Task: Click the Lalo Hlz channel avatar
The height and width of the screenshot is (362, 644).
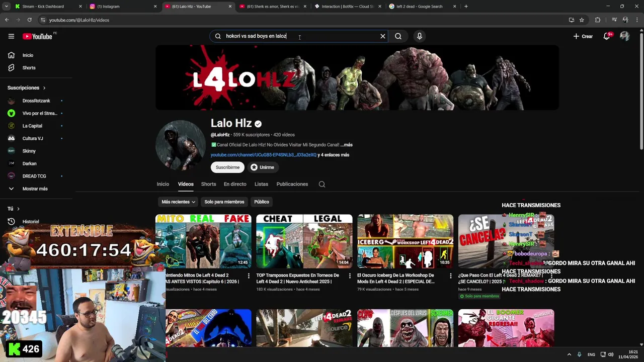Action: point(180,145)
